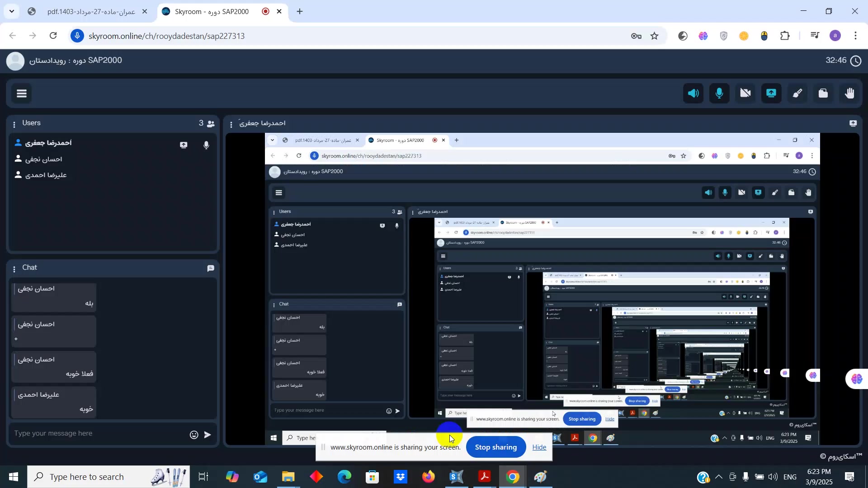Click the Chat speech bubble icon
Viewport: 868px width, 488px height.
211,268
